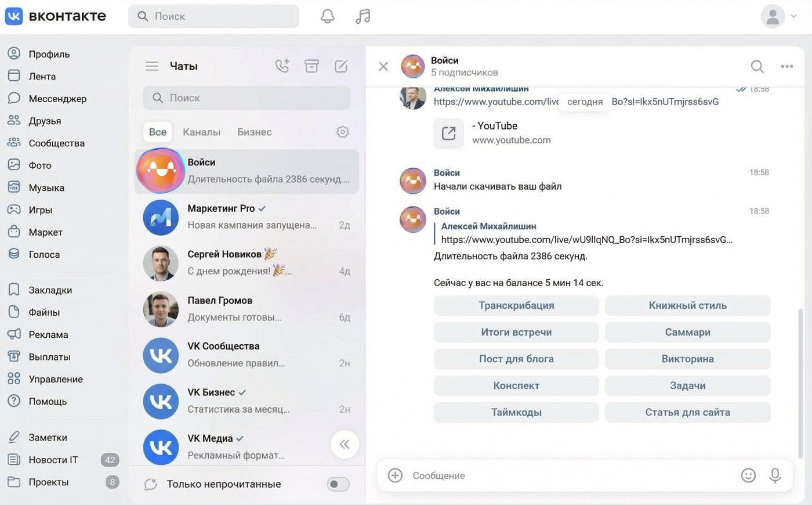The image size is (812, 505).
Task: Click the Итоги встречи button
Action: point(516,332)
